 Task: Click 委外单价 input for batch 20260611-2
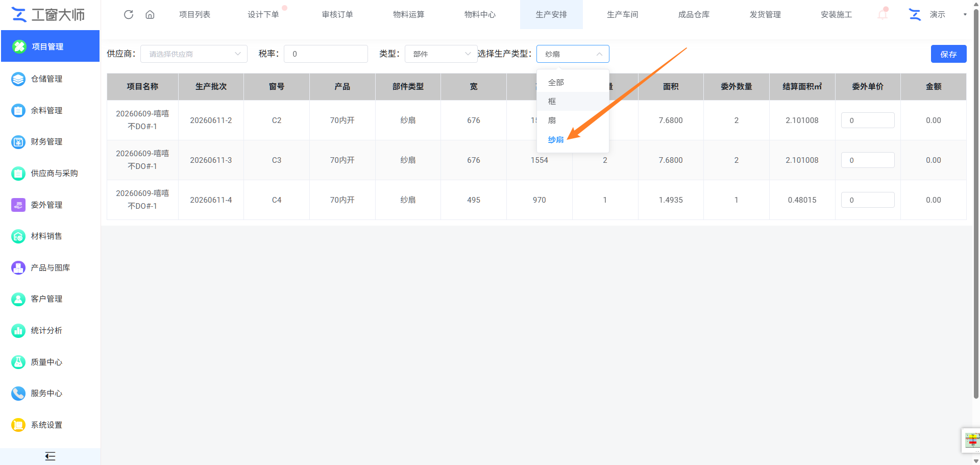click(x=868, y=120)
